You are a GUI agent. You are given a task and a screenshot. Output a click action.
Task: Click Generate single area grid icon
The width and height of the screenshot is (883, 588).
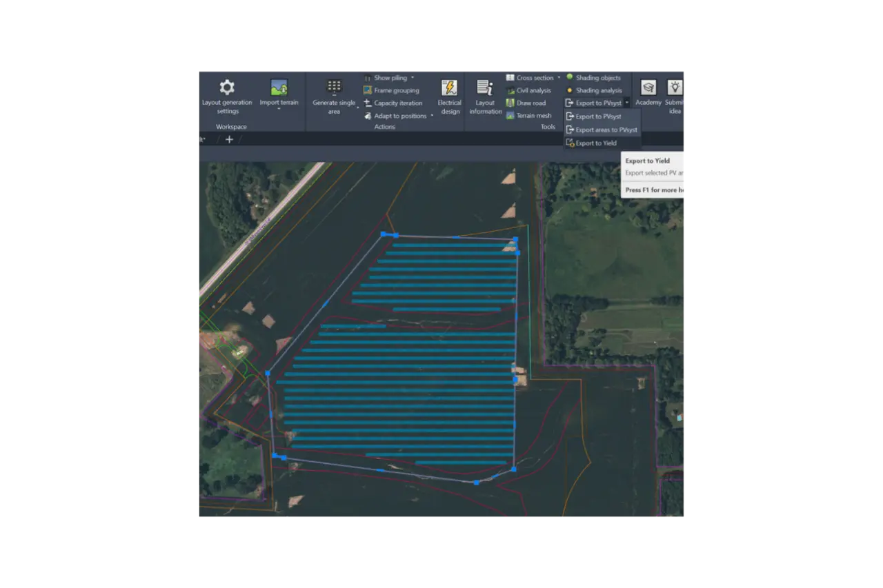pyautogui.click(x=335, y=87)
